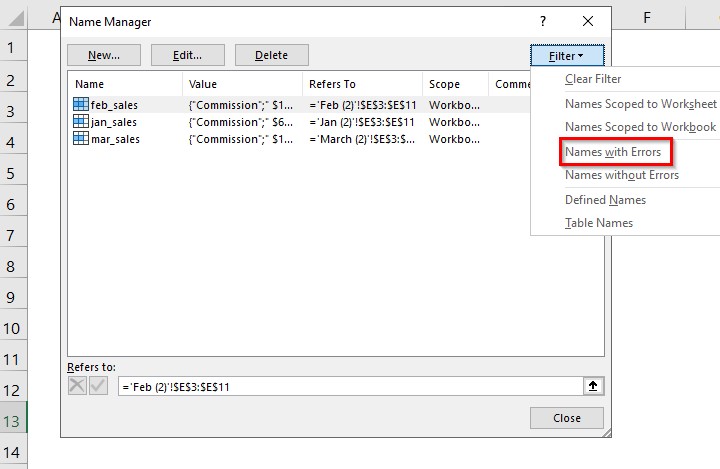
Task: Click the Scope cell in mar_sales row
Action: click(x=454, y=139)
